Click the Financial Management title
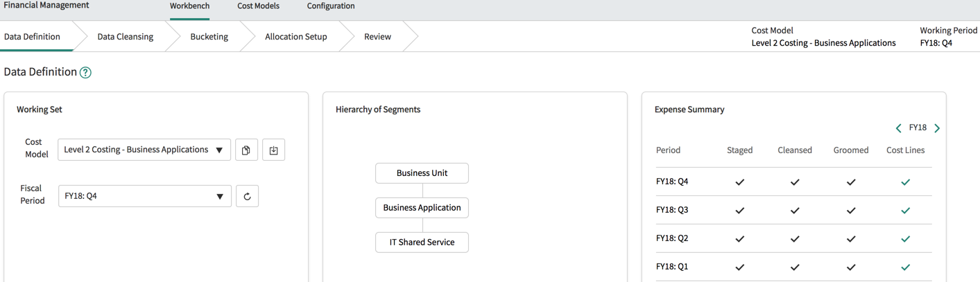This screenshot has height=282, width=980. click(x=46, y=6)
